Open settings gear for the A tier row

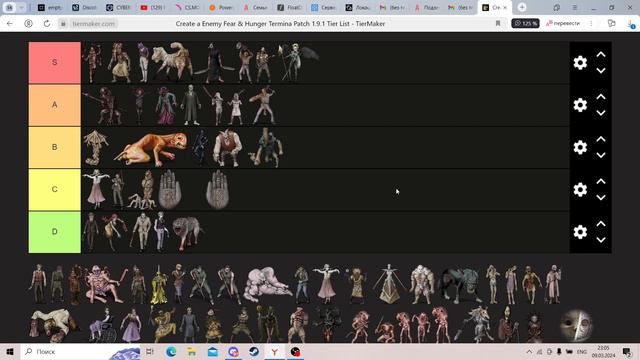(580, 105)
